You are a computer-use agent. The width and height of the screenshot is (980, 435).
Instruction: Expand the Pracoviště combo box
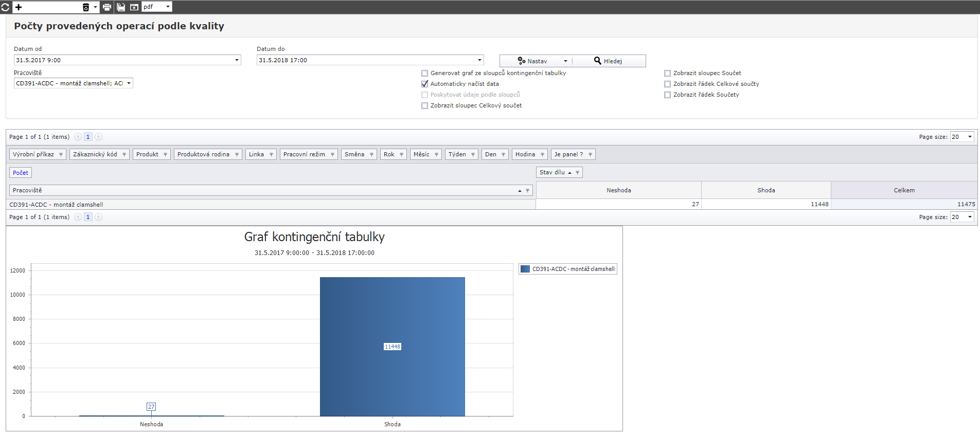(x=129, y=83)
